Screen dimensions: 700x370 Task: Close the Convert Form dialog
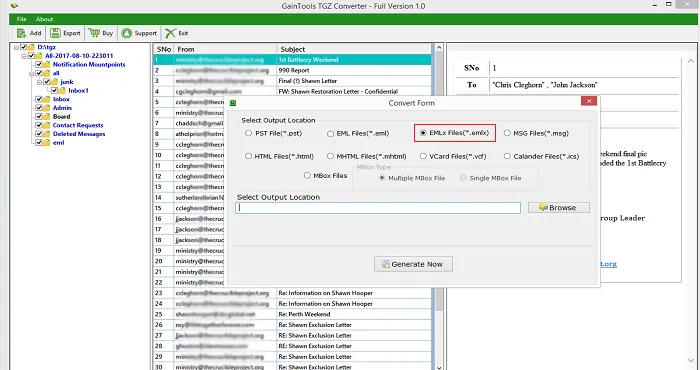[589, 101]
